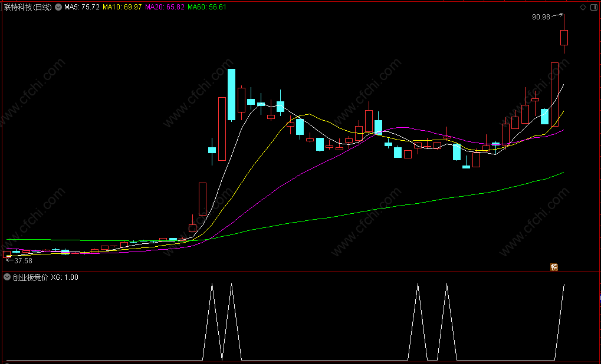The height and width of the screenshot is (364, 601).
Task: Click the diamond icon at top right
Action: 583,8
